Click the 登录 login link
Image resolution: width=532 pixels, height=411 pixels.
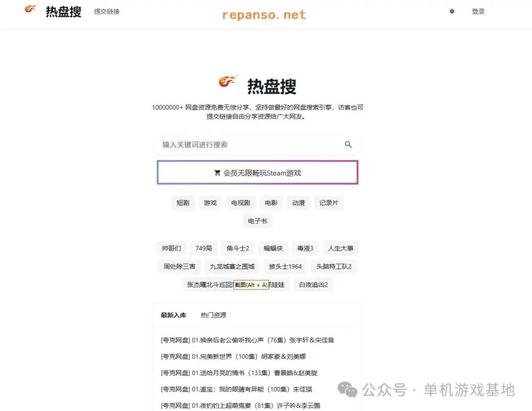(x=478, y=11)
